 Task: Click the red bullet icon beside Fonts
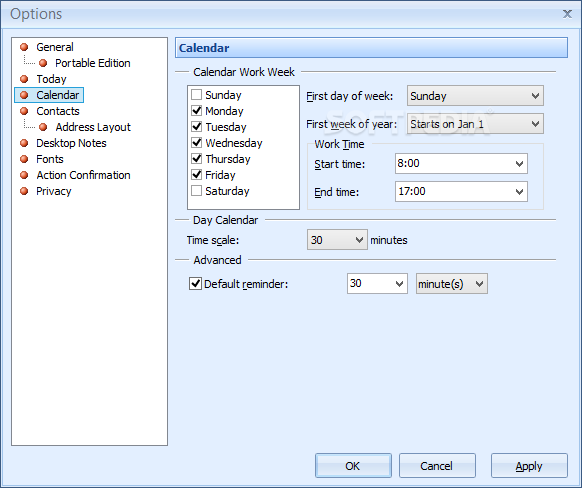pyautogui.click(x=24, y=159)
